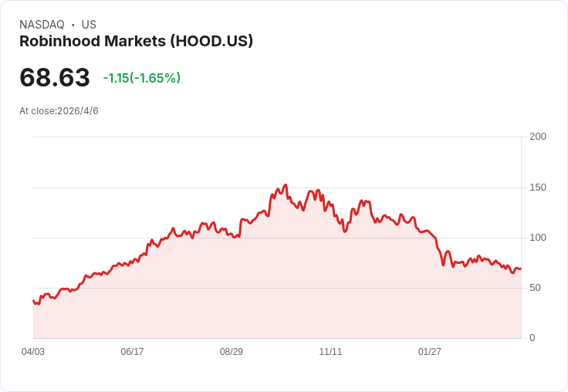Image resolution: width=568 pixels, height=392 pixels.
Task: Click the US market label
Action: pos(89,25)
